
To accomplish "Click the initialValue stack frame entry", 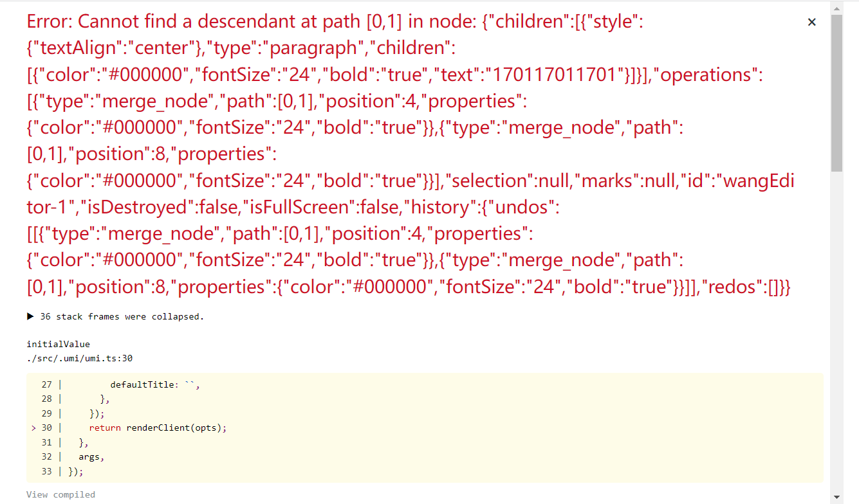I will tap(58, 344).
